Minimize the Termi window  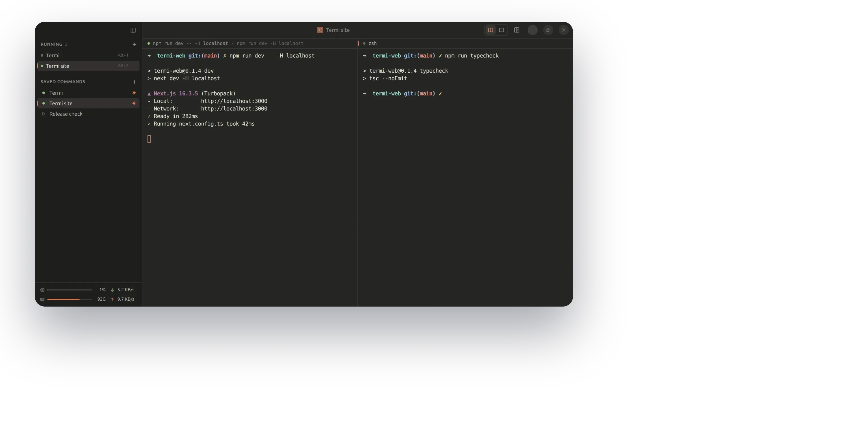[x=532, y=30]
